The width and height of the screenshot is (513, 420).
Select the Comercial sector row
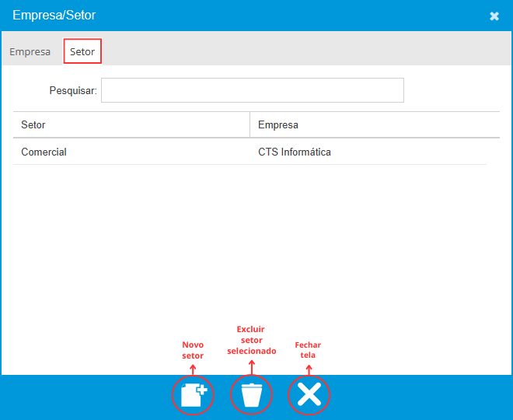(x=44, y=152)
